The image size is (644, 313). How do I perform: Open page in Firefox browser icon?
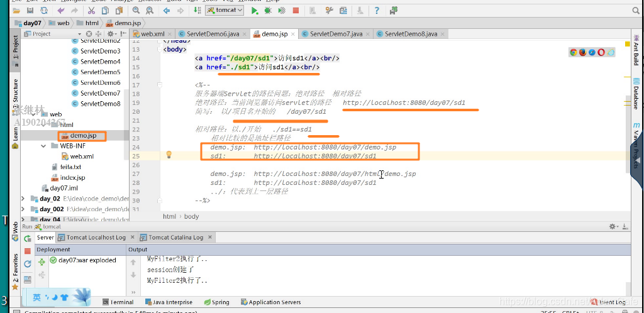pyautogui.click(x=582, y=52)
